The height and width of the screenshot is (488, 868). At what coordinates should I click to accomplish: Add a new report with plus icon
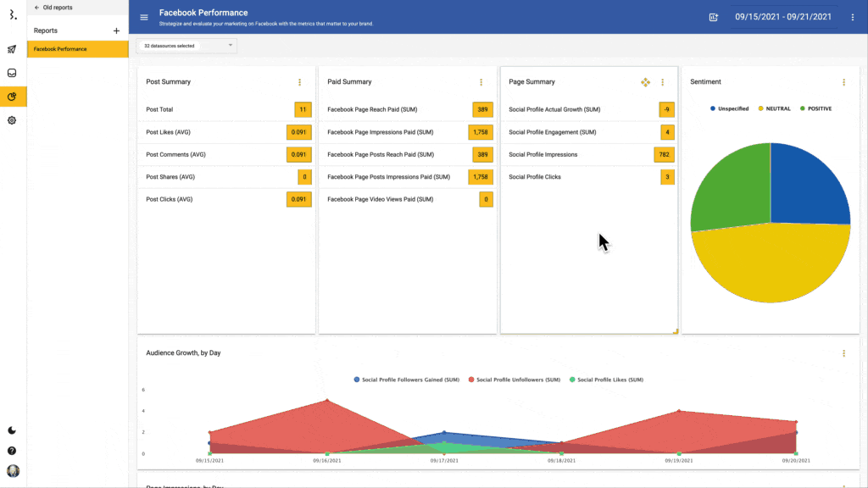pos(116,30)
